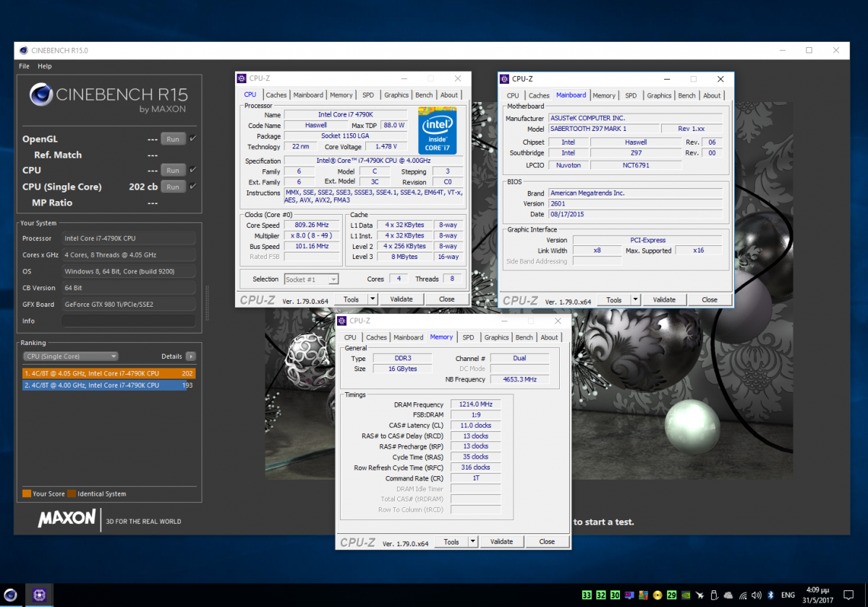This screenshot has width=868, height=607.
Task: Click the tray temperature icon showing 33
Action: click(x=587, y=595)
